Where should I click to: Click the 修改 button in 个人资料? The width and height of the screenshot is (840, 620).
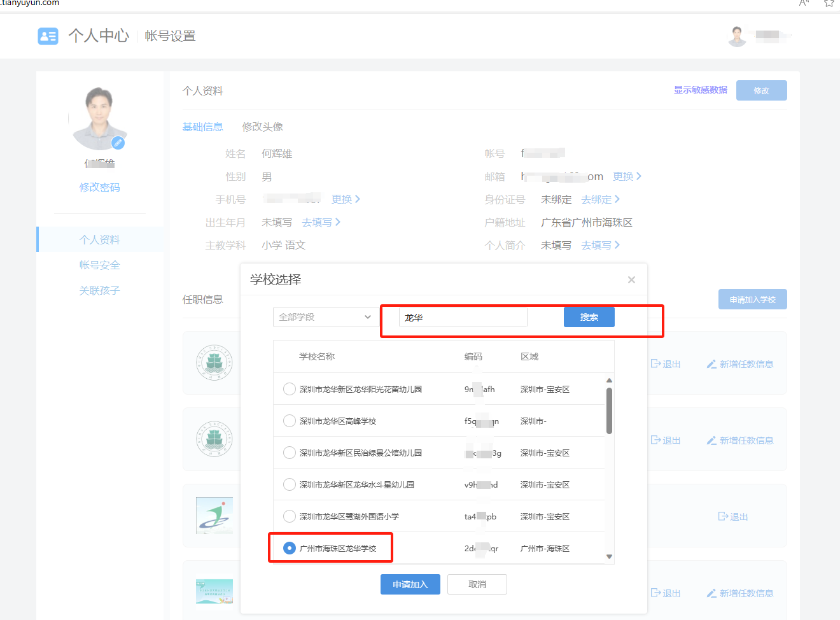point(762,90)
